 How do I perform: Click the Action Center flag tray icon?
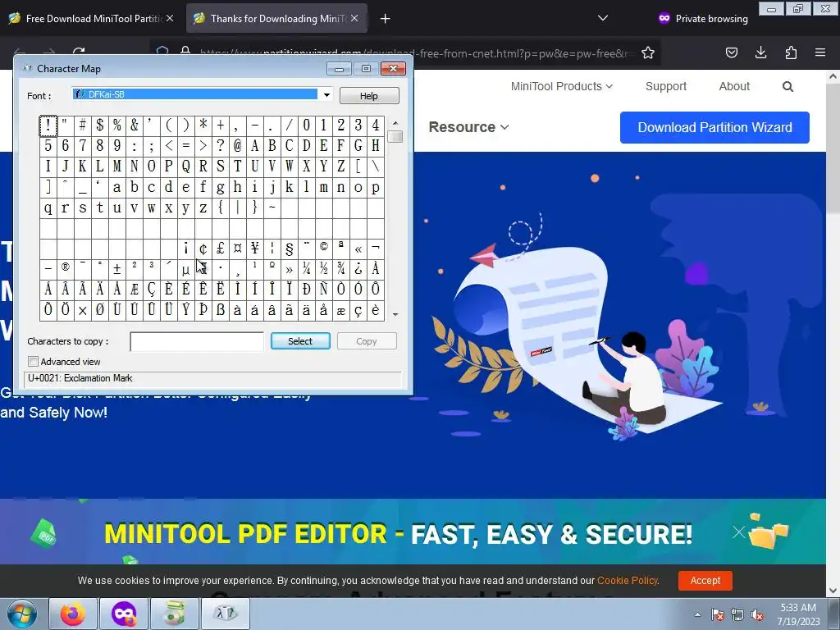(x=718, y=614)
